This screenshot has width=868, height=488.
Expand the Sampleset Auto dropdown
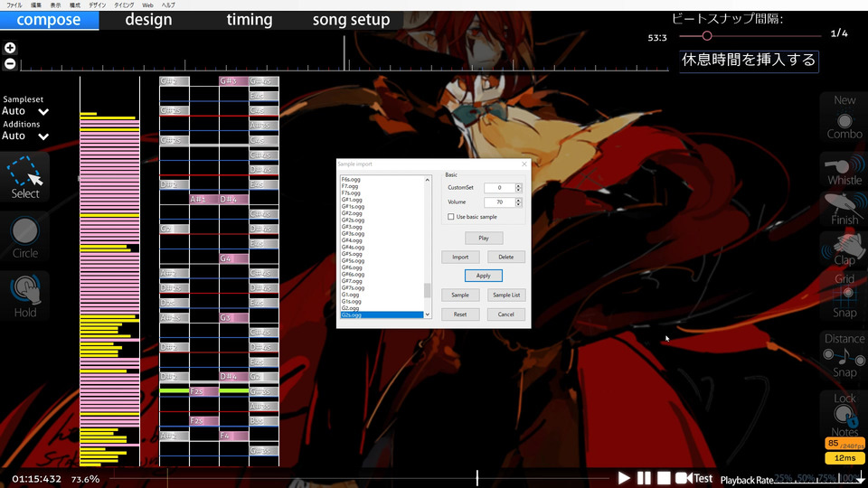point(42,112)
